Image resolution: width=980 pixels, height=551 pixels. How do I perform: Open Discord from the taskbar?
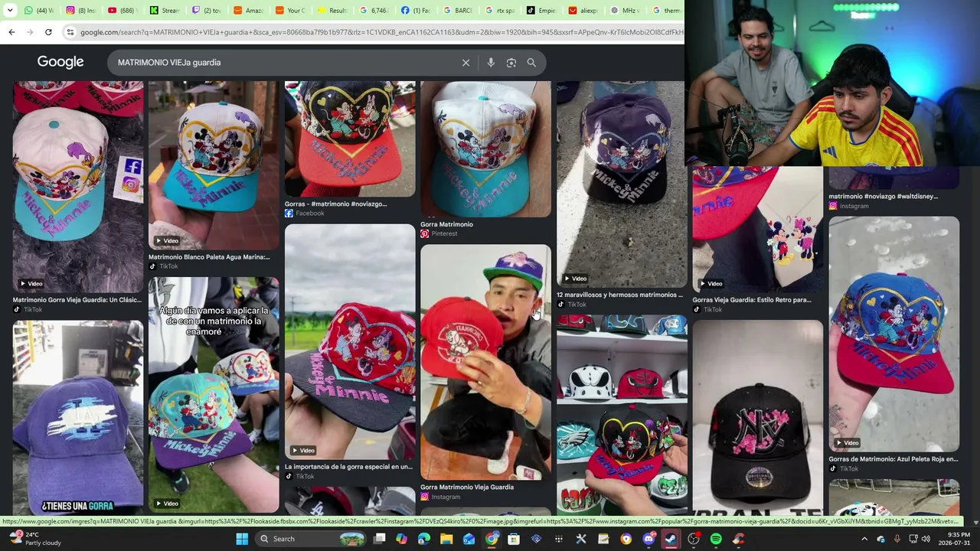(648, 539)
